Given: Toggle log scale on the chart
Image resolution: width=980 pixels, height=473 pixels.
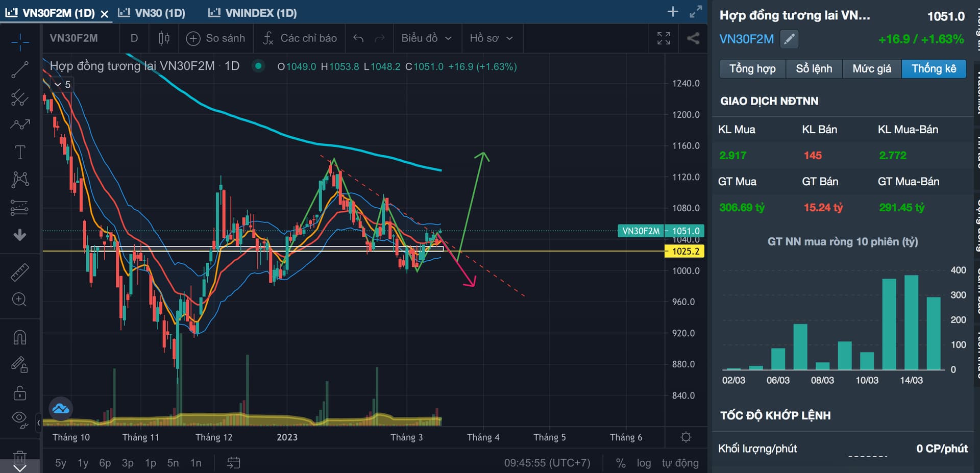Looking at the screenshot, I should (644, 463).
